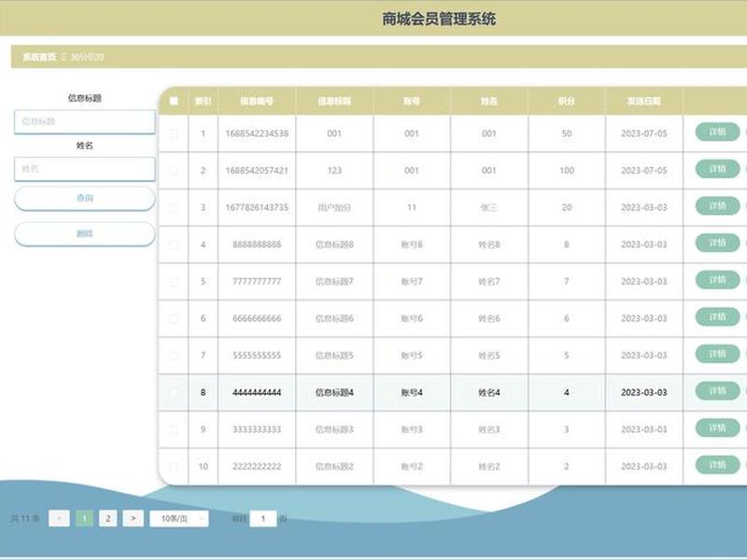Image resolution: width=747 pixels, height=560 pixels.
Task: Click the 积分 column header
Action: 567,101
